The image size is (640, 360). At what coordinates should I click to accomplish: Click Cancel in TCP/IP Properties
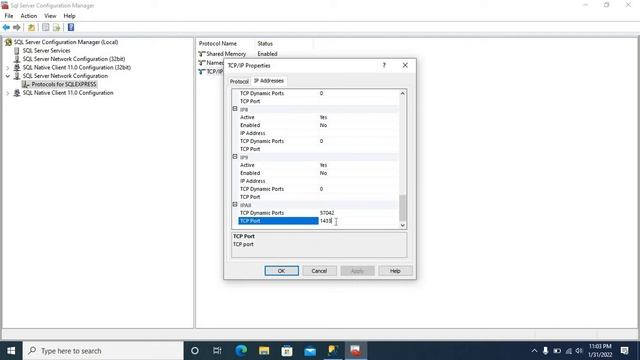point(319,271)
